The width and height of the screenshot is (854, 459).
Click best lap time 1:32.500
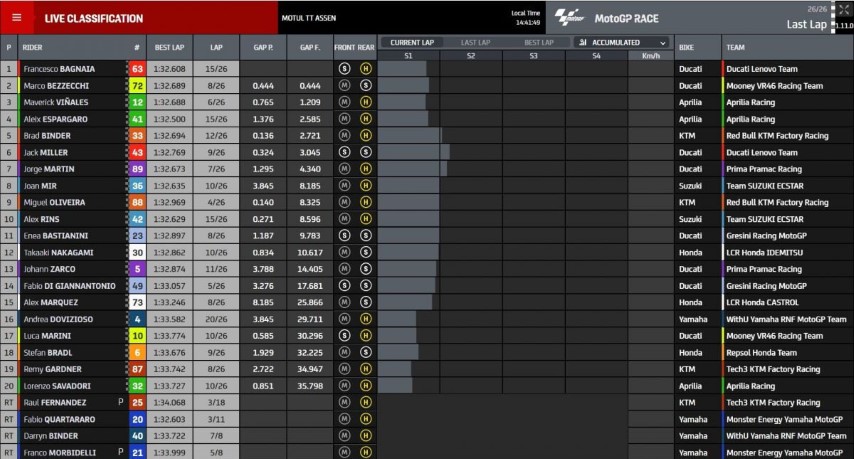point(169,119)
